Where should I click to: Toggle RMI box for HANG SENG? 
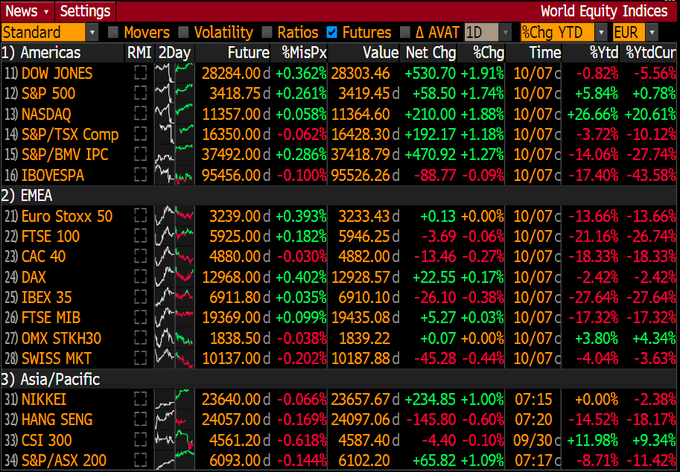tap(141, 420)
